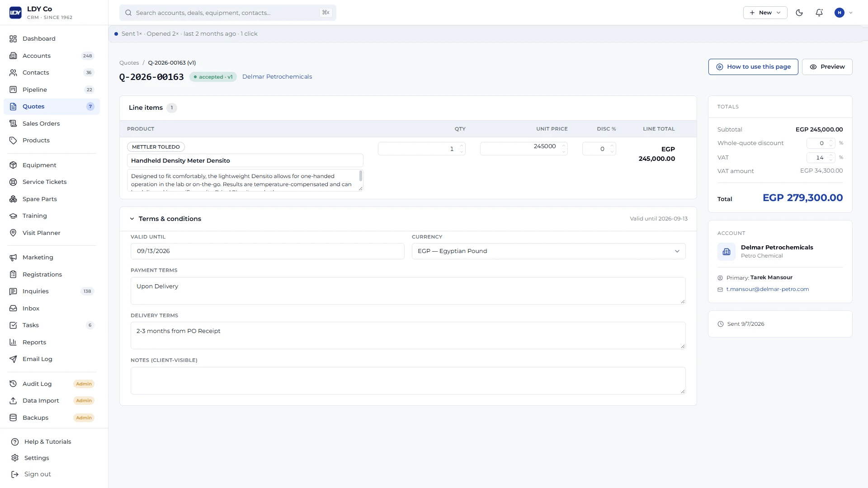
Task: Click the Products tag icon
Action: click(x=13, y=141)
